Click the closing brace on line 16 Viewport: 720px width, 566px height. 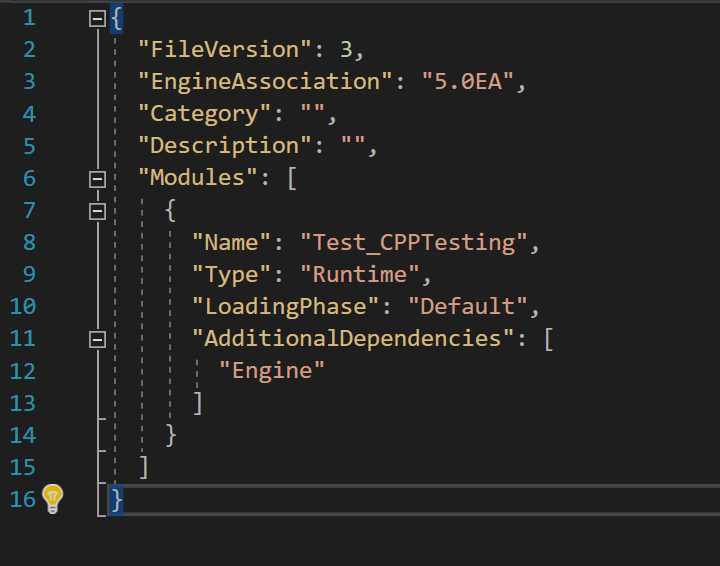coord(116,499)
